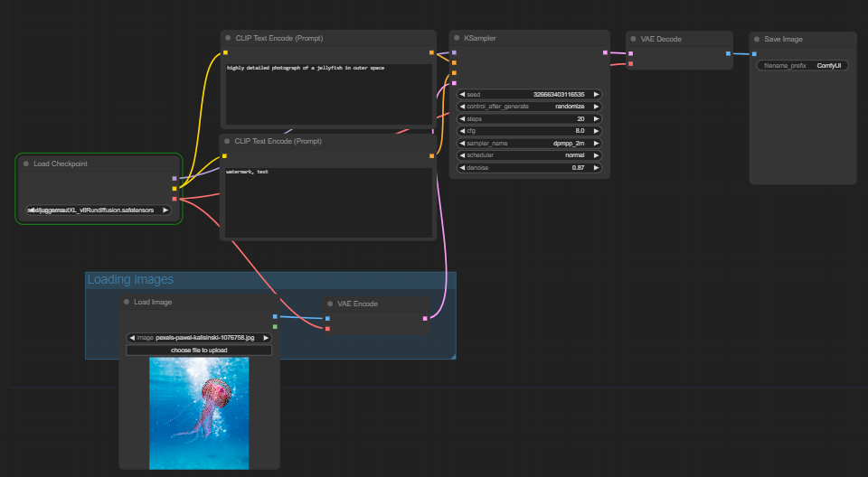The image size is (868, 477).
Task: Raise cfg with its right arrow
Action: pyautogui.click(x=596, y=131)
